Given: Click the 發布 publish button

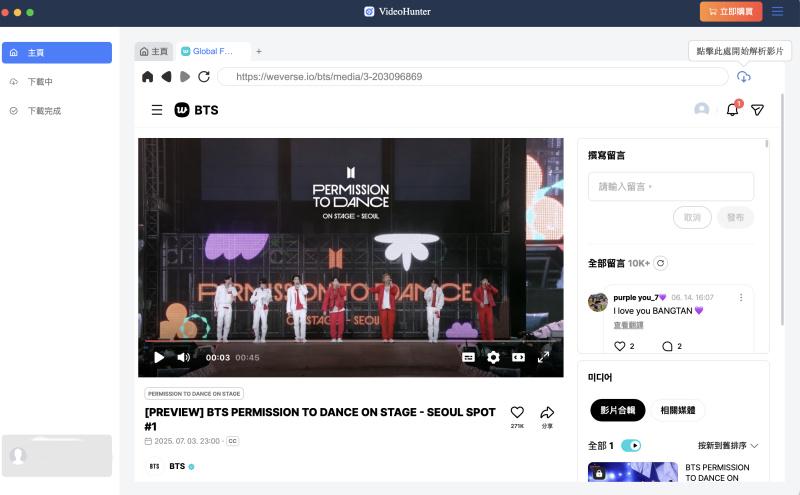Looking at the screenshot, I should point(735,217).
